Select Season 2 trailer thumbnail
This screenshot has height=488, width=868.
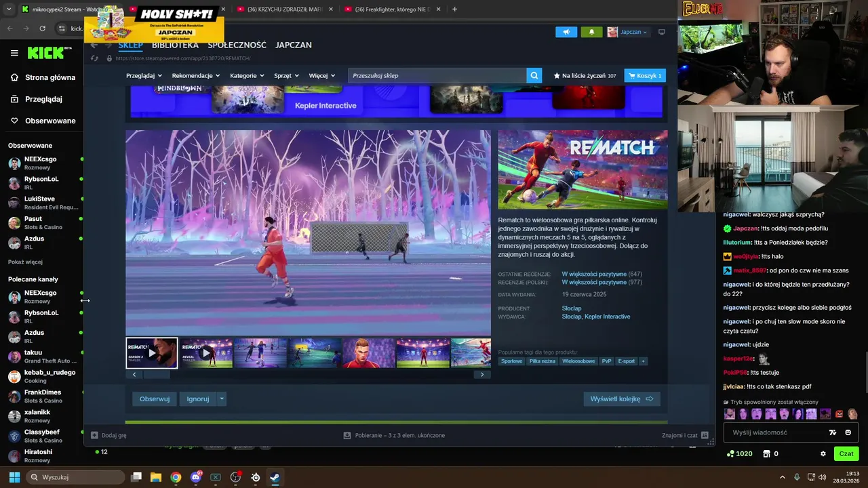tap(152, 353)
